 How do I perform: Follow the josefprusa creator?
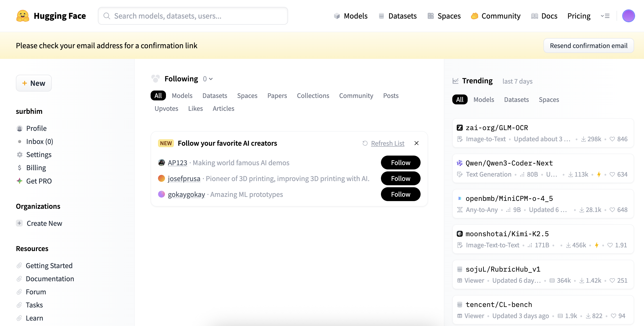tap(400, 179)
